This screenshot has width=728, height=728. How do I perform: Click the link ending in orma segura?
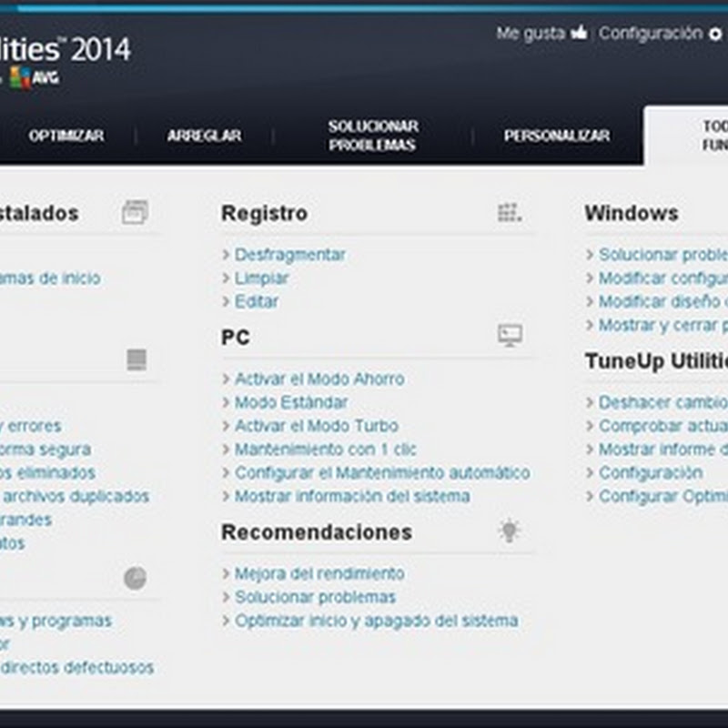[45, 450]
